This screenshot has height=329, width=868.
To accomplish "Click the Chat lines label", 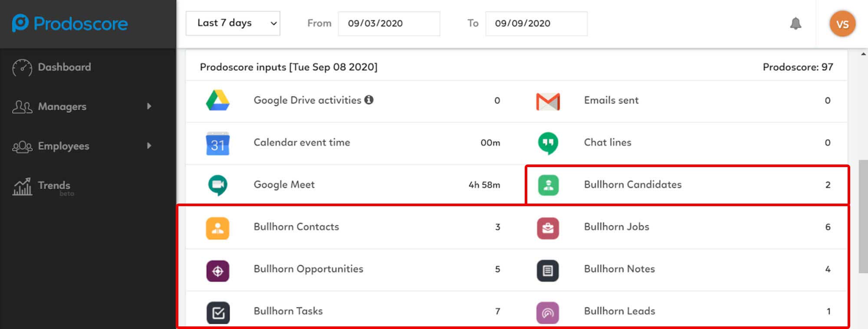I will click(608, 142).
